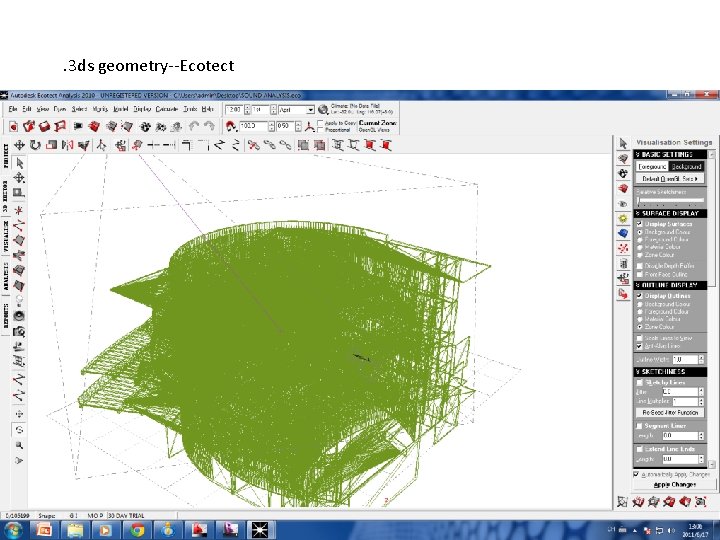
Task: Click the Foreground colour button
Action: pos(652,166)
